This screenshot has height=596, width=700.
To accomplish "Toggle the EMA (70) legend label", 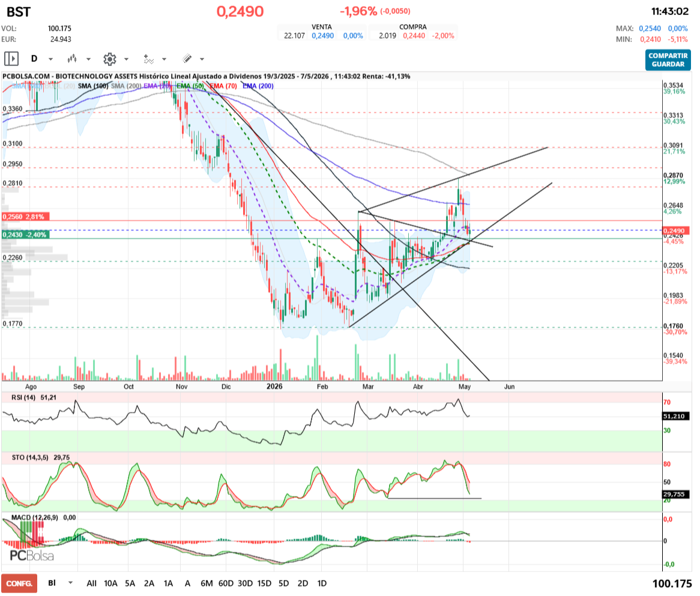I will (223, 86).
